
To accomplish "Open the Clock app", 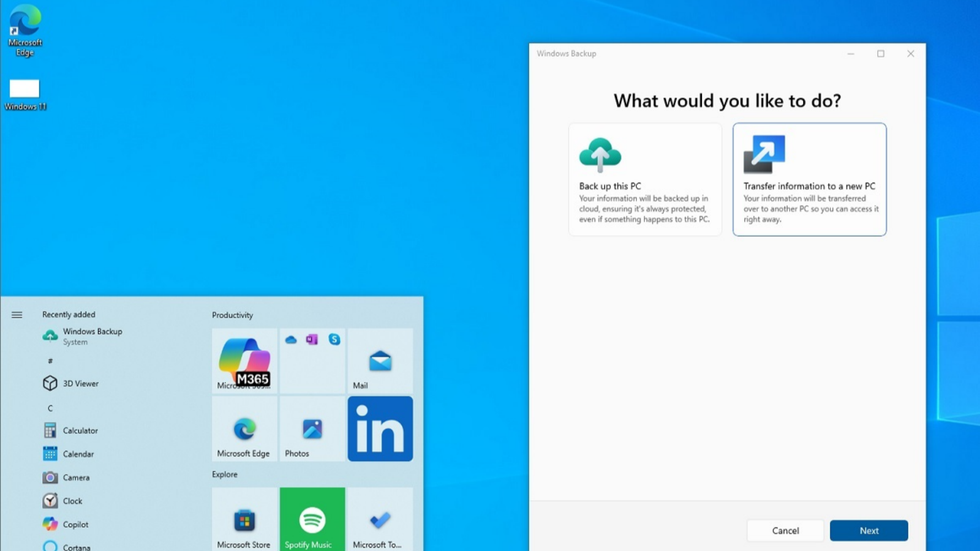I will point(72,501).
